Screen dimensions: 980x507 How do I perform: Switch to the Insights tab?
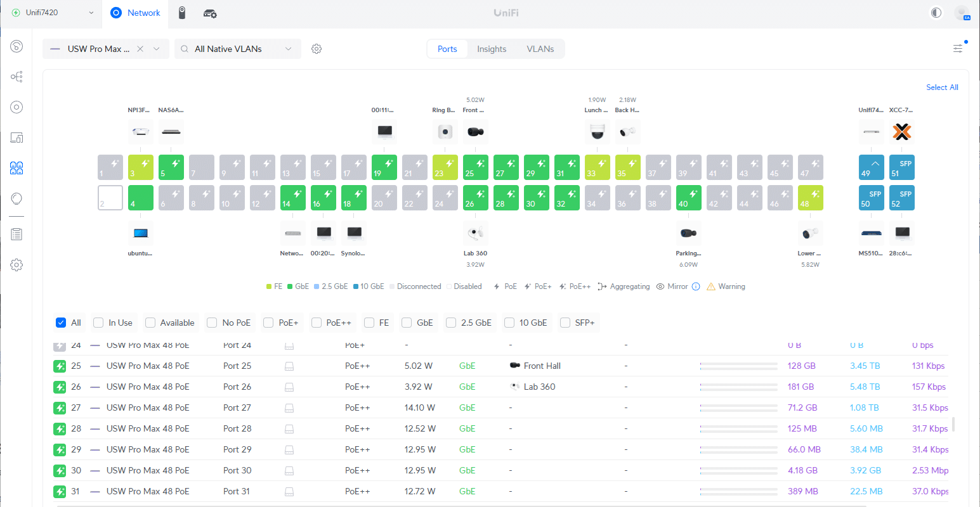pyautogui.click(x=492, y=49)
